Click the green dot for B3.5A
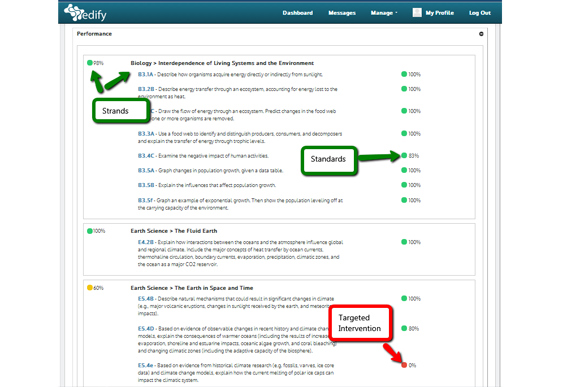 click(404, 170)
